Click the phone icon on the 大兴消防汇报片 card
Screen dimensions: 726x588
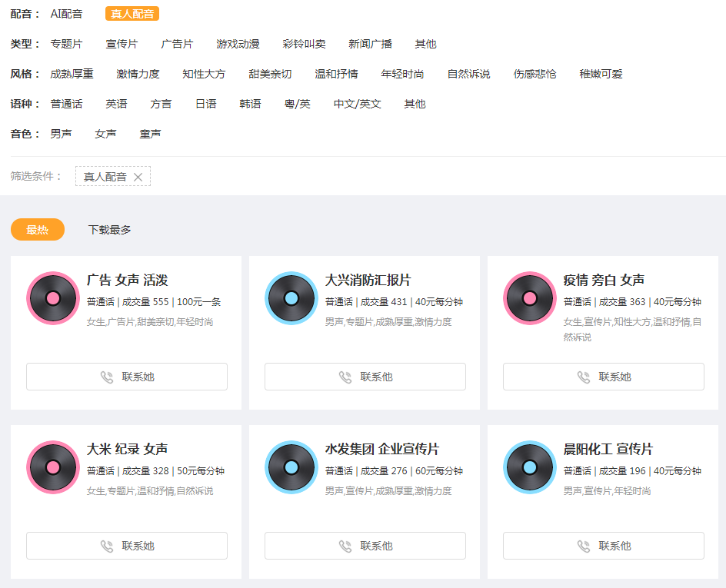pos(345,377)
